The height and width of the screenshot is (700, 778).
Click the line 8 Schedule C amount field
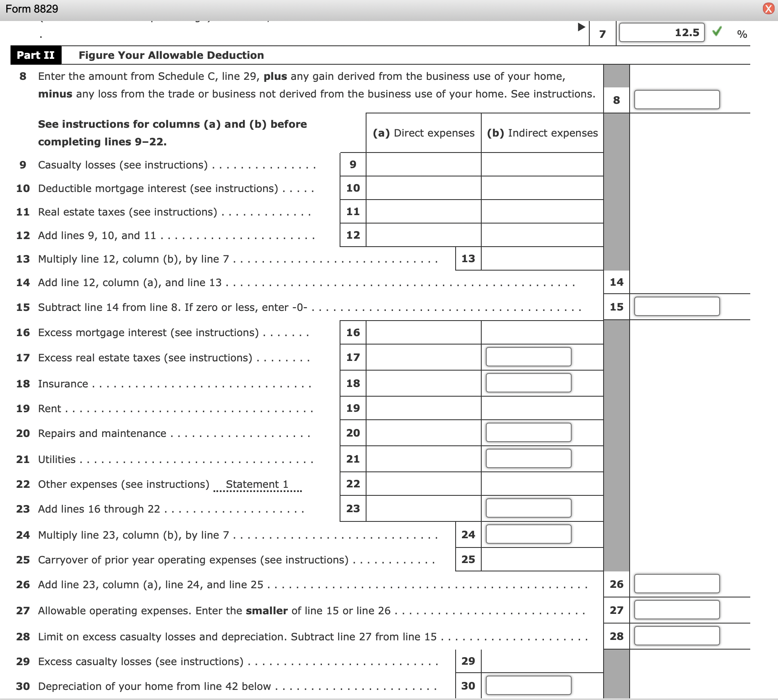pyautogui.click(x=677, y=100)
